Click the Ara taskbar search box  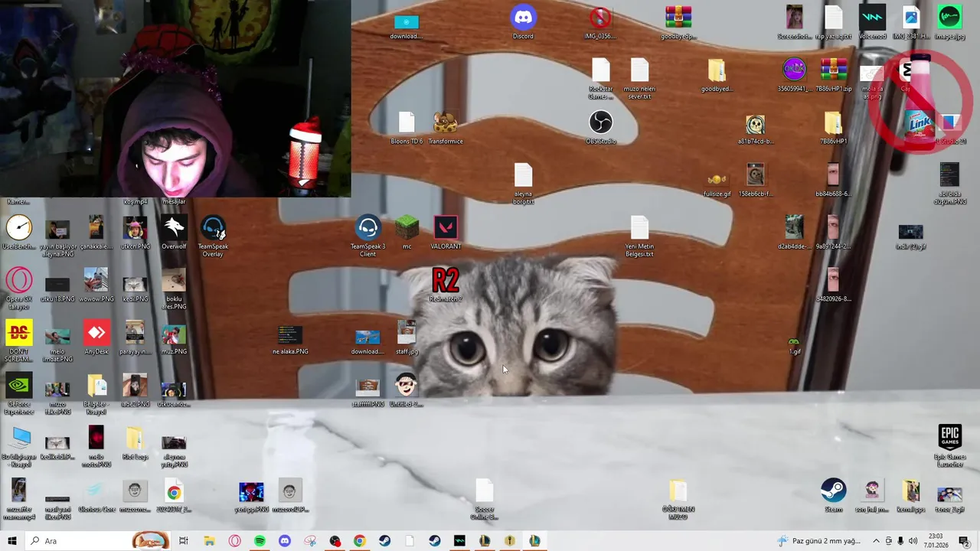coord(98,541)
